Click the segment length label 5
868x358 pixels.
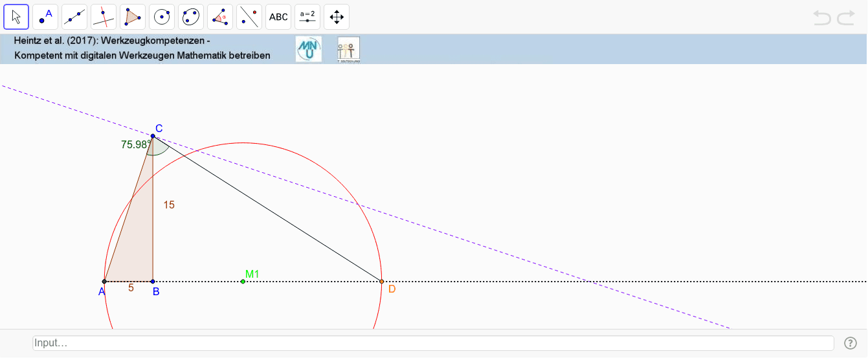tap(131, 288)
